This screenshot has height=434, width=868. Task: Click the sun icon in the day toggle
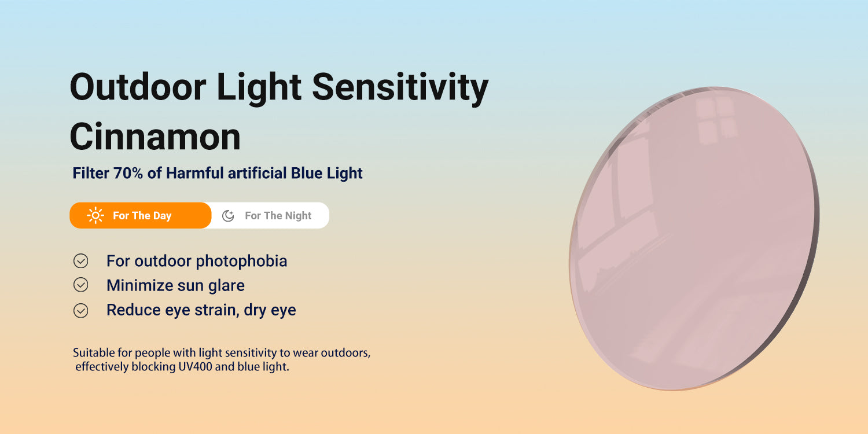[x=95, y=216]
